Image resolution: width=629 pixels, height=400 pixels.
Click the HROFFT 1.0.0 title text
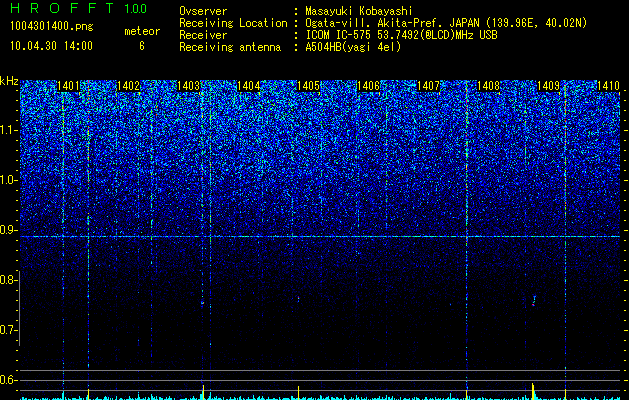79,8
